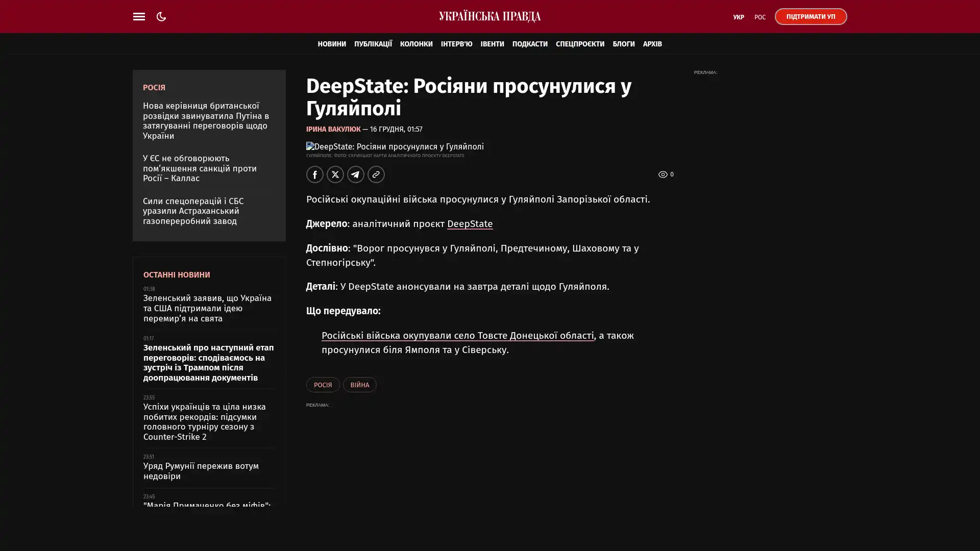The height and width of the screenshot is (551, 980).
Task: Open the ПОДКАСТИ menu section
Action: click(x=530, y=44)
